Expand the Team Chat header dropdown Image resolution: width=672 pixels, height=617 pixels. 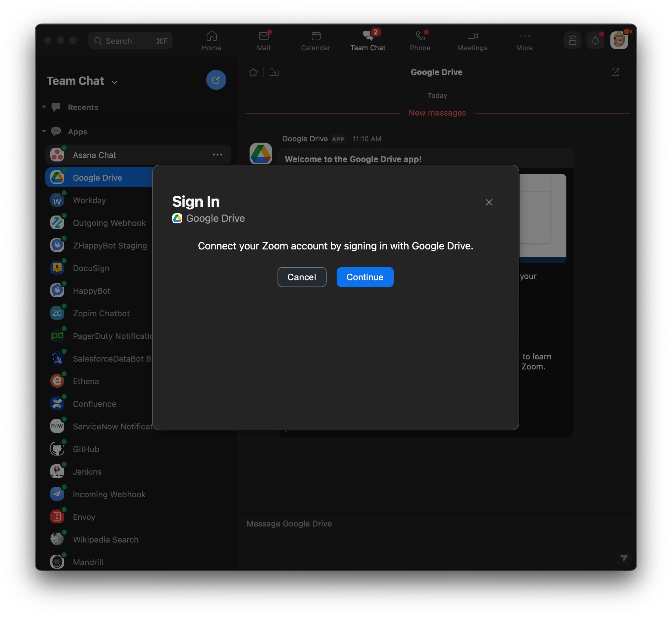coord(114,82)
